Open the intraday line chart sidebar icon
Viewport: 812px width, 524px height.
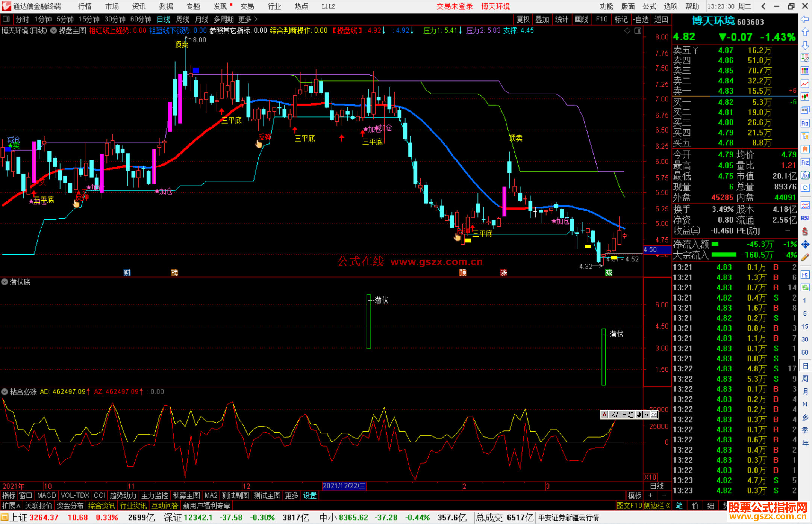tap(805, 84)
